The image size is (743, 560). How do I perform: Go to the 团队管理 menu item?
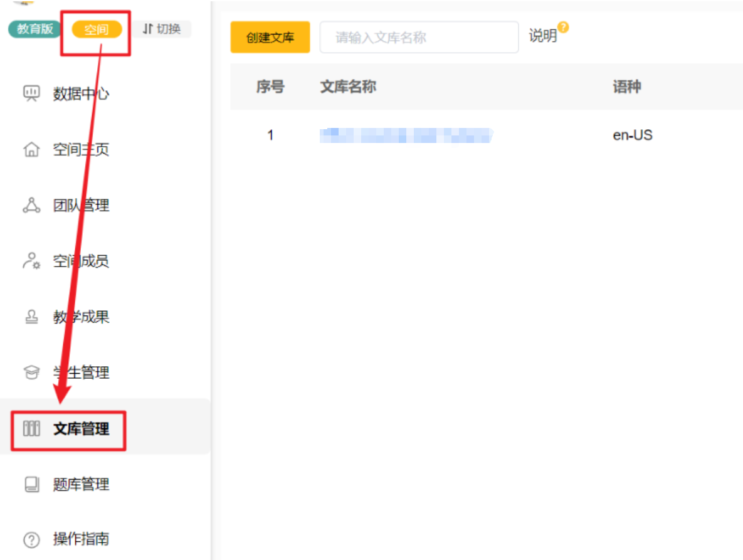pyautogui.click(x=81, y=206)
